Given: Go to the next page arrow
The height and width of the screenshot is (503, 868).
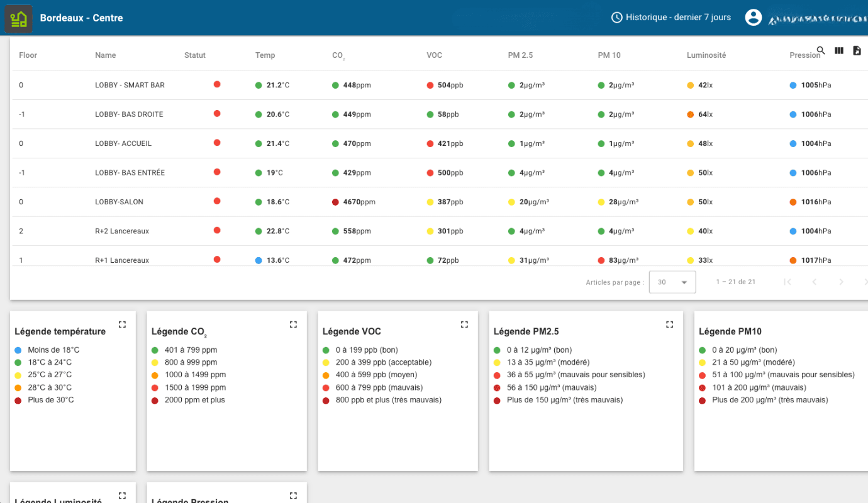Looking at the screenshot, I should (x=841, y=282).
